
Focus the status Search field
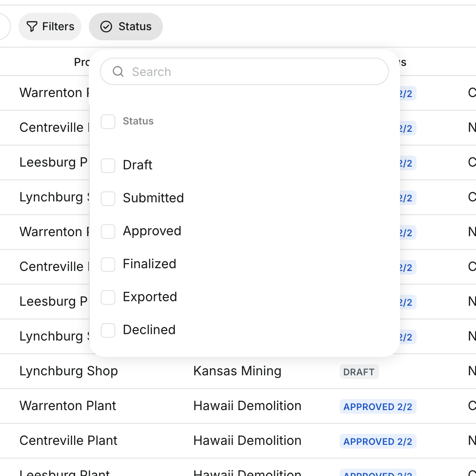click(x=244, y=72)
